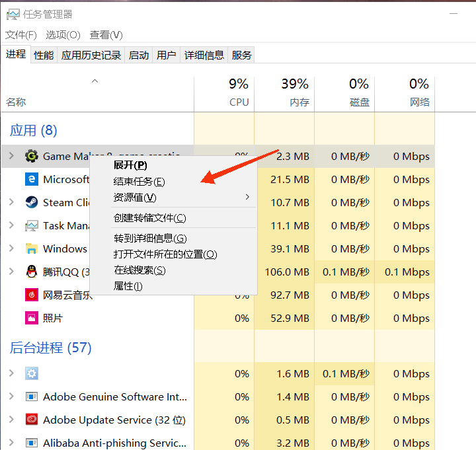The width and height of the screenshot is (476, 450).
Task: Open the 查看(V) menu
Action: (x=106, y=35)
